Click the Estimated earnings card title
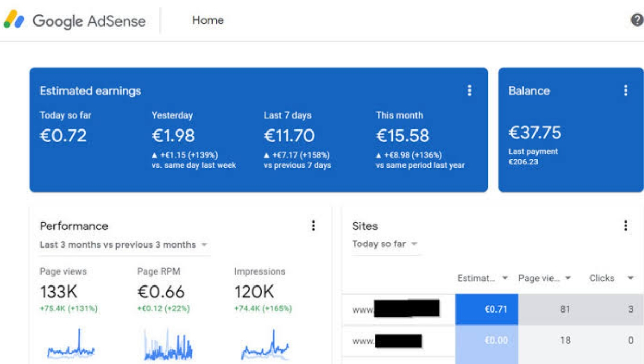 tap(90, 90)
